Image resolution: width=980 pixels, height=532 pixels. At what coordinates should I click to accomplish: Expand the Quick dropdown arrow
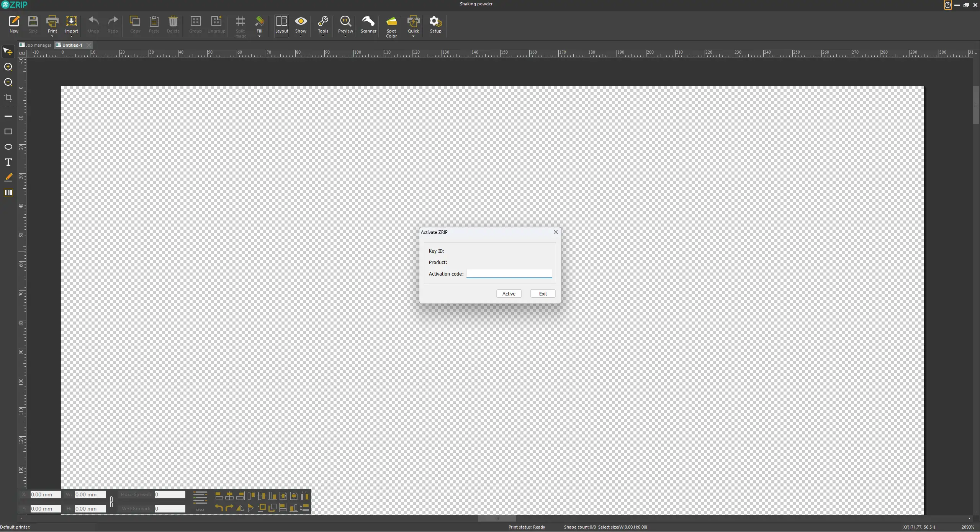point(413,36)
